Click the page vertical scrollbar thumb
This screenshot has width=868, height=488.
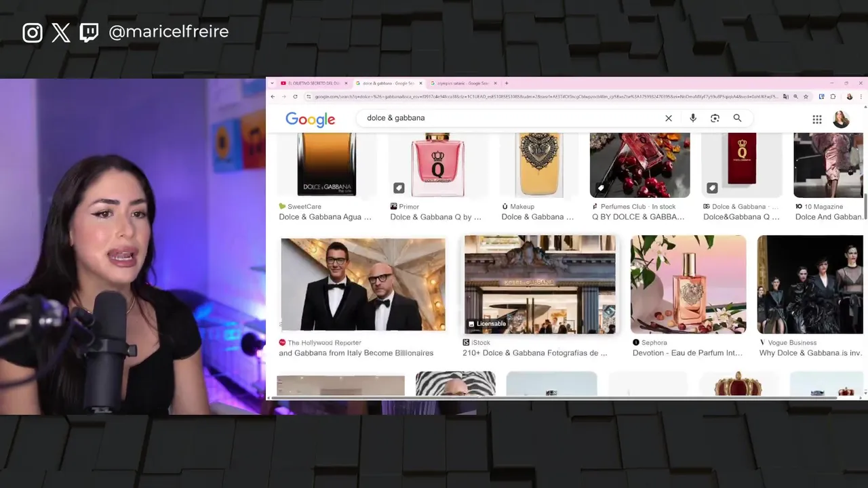coord(865,207)
